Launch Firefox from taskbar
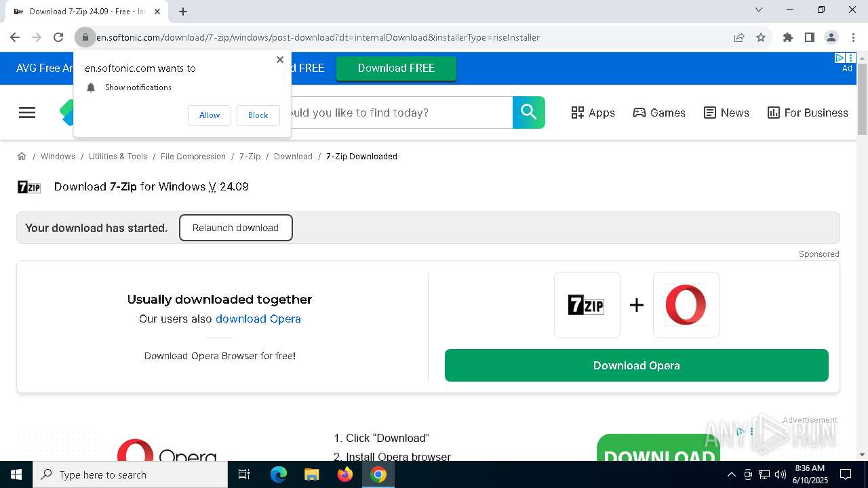This screenshot has width=868, height=488. 345,474
